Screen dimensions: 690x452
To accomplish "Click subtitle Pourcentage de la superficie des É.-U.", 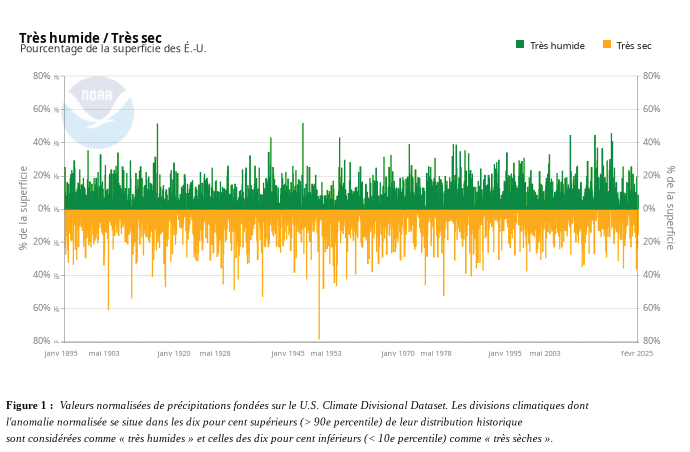I will tap(113, 48).
